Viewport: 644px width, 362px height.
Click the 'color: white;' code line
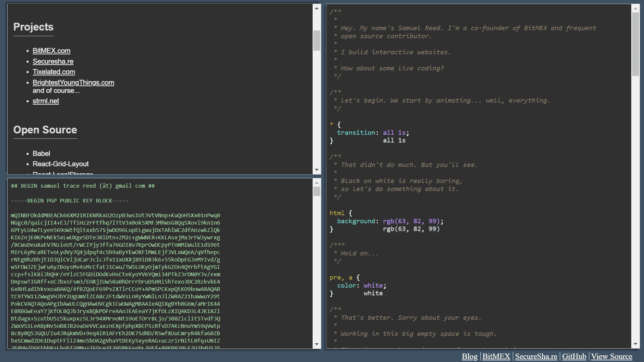click(362, 286)
